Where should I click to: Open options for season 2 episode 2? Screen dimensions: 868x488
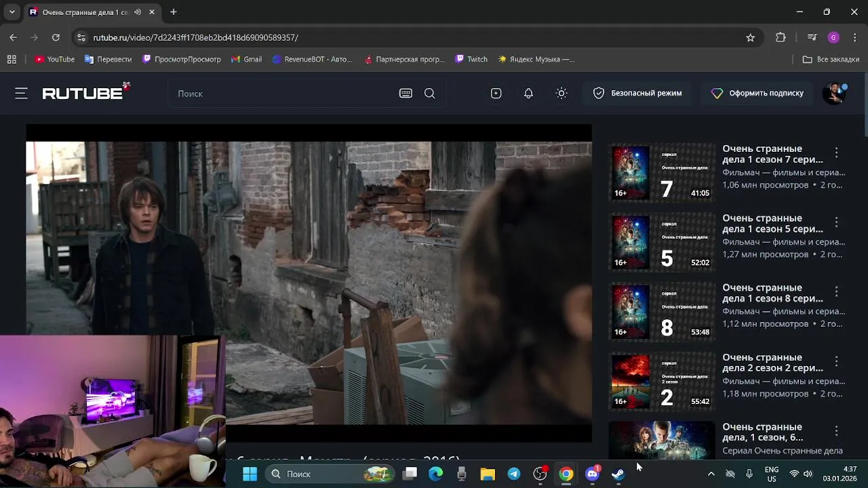click(836, 361)
